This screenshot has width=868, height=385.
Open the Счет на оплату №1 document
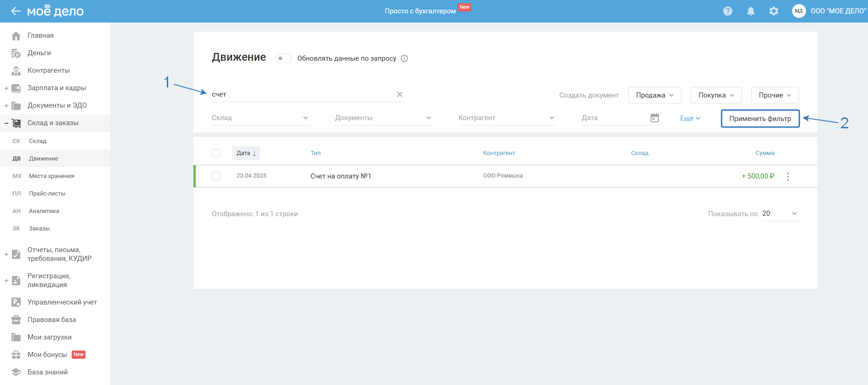(341, 176)
